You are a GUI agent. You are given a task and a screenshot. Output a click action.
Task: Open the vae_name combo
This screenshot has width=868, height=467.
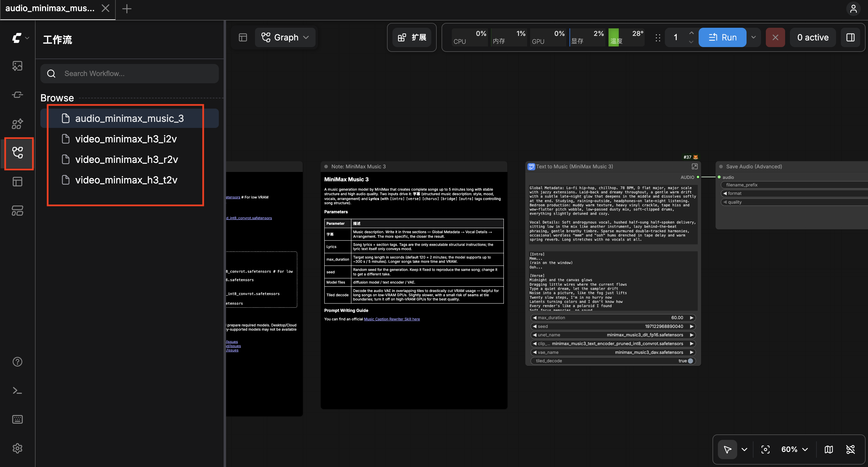coord(613,352)
